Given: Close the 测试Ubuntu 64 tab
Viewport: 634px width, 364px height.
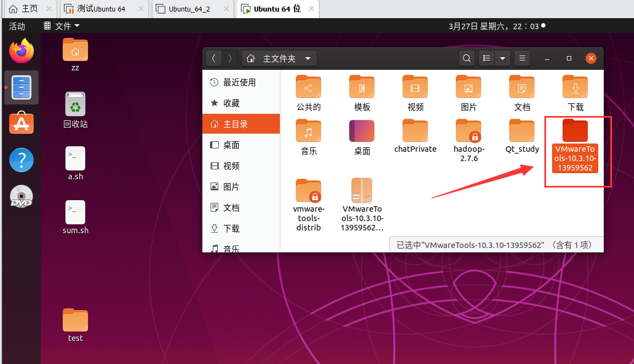Looking at the screenshot, I should pyautogui.click(x=141, y=8).
